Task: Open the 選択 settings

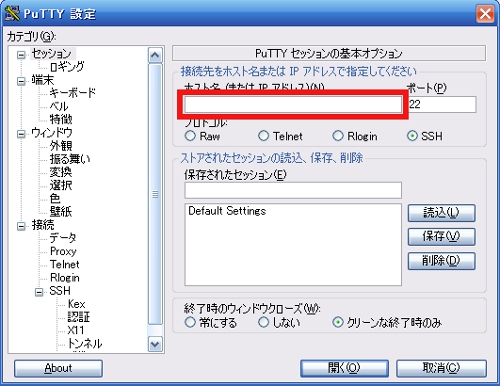Action: coord(61,185)
